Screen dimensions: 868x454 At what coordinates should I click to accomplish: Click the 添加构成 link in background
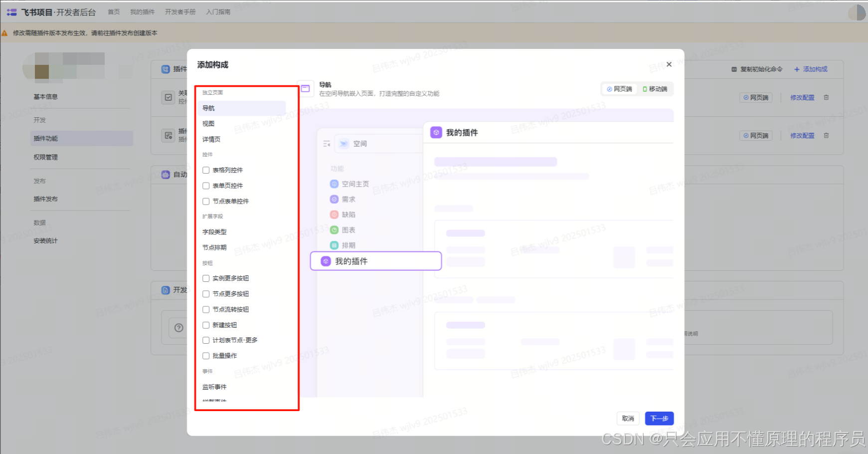coord(811,69)
